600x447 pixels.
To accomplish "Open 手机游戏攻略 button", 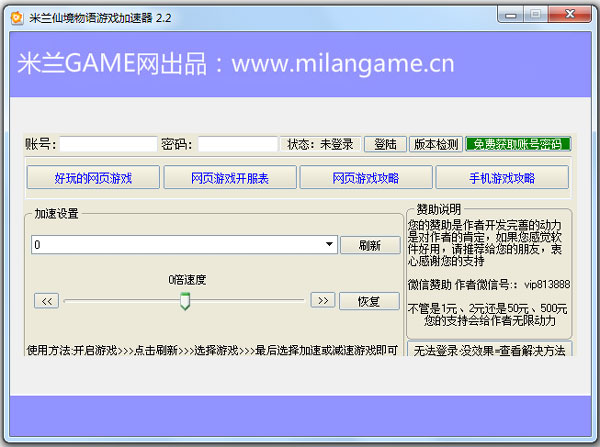I will coord(501,178).
